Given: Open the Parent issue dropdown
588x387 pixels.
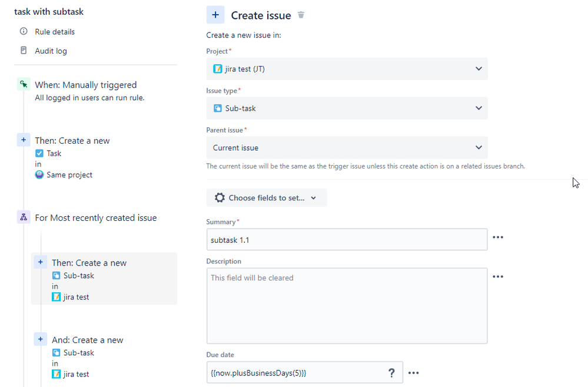Looking at the screenshot, I should click(347, 148).
